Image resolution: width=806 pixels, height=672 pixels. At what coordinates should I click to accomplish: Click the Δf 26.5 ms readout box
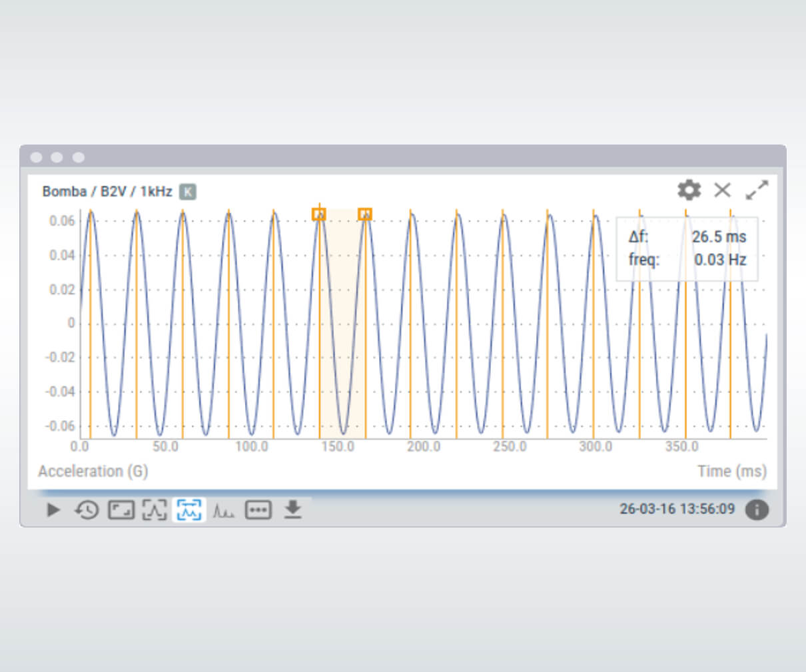click(x=687, y=248)
